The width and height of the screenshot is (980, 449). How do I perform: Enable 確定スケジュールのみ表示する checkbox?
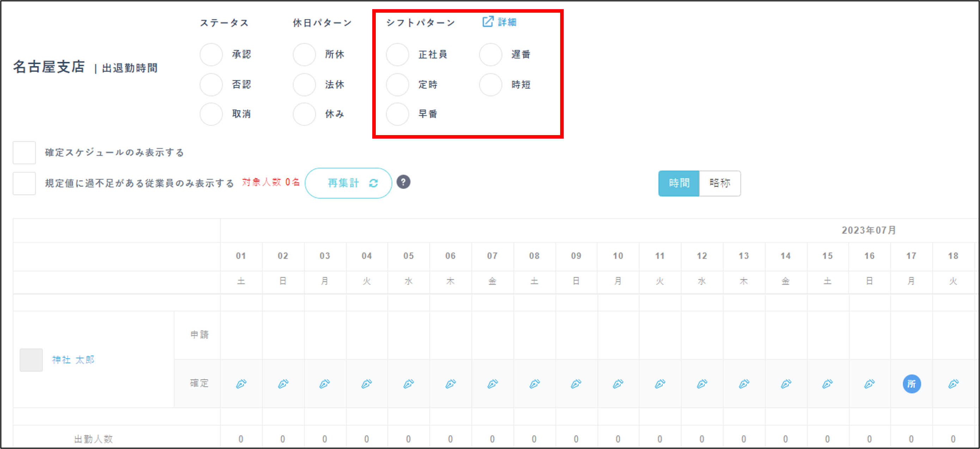click(x=24, y=153)
